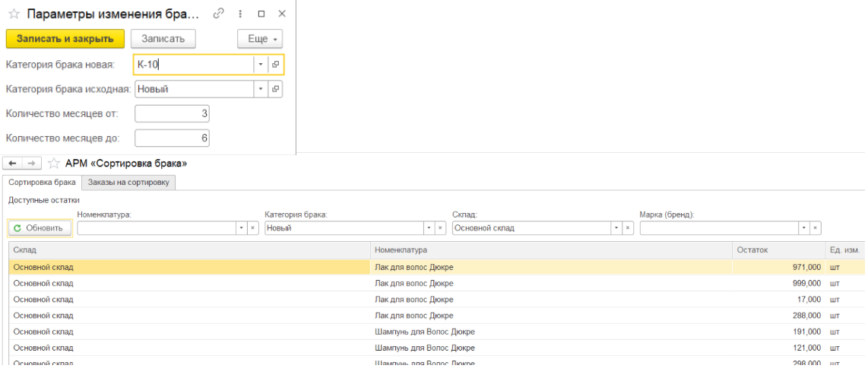The image size is (868, 375).
Task: Switch to the Заказы на сортировку tab
Action: tap(129, 183)
